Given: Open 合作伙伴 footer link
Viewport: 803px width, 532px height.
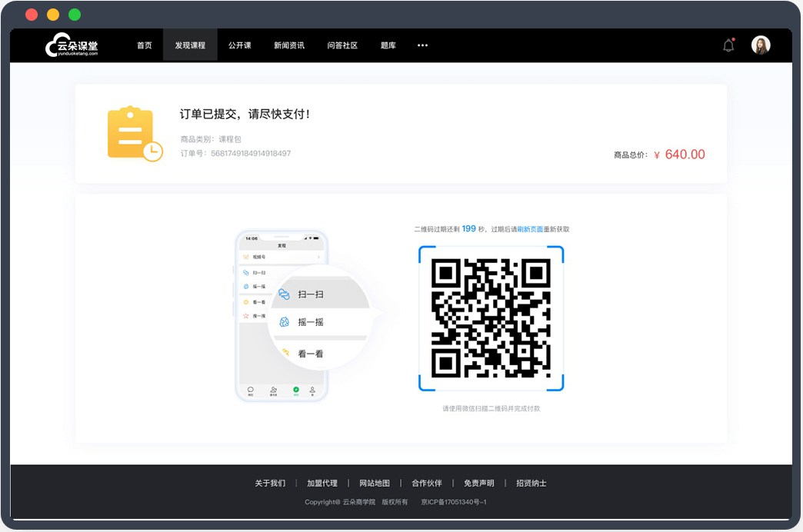Looking at the screenshot, I should (427, 483).
